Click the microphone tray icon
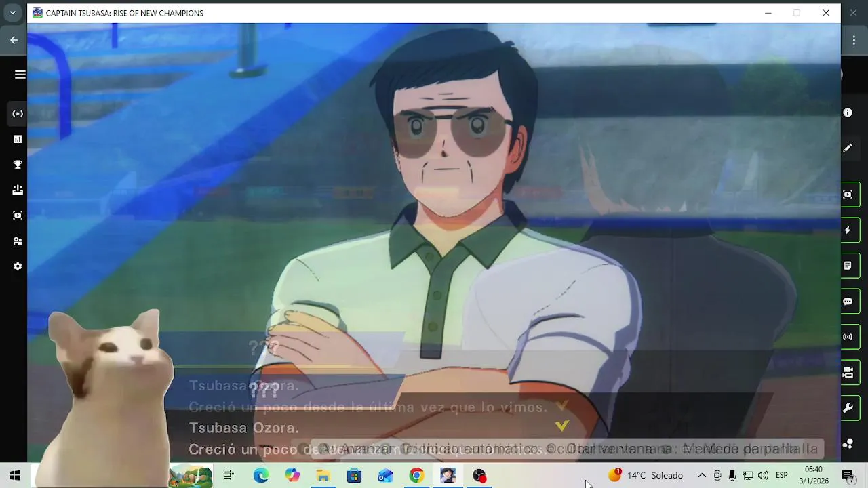 tap(732, 476)
